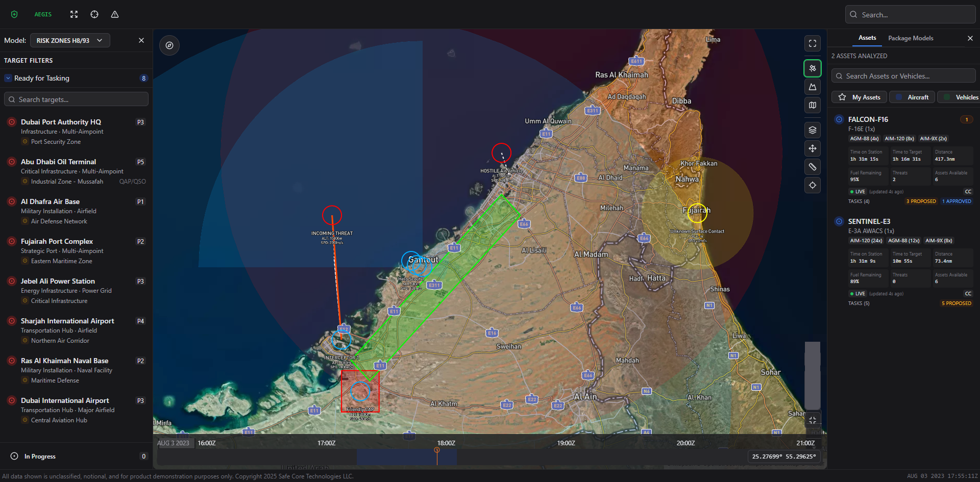Image resolution: width=980 pixels, height=482 pixels.
Task: Click the AEGIS menu label
Action: click(x=43, y=14)
